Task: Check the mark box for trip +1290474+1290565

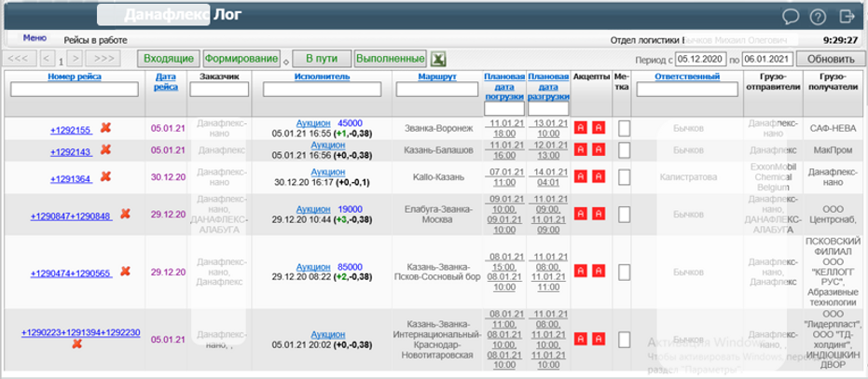Action: [x=624, y=272]
